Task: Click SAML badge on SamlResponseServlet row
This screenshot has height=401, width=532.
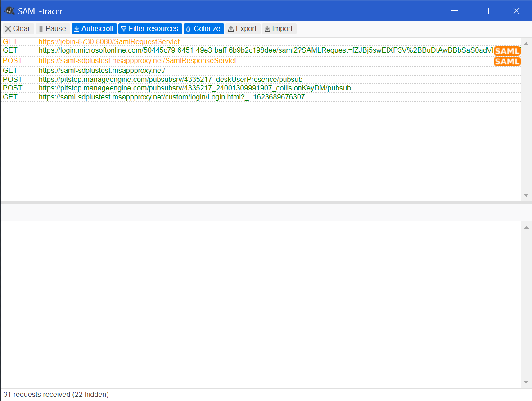Action: coord(507,61)
